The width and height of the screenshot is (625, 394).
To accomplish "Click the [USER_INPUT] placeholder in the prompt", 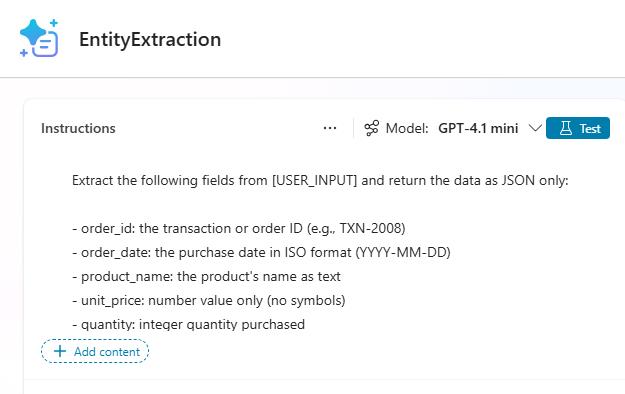I will tap(314, 181).
